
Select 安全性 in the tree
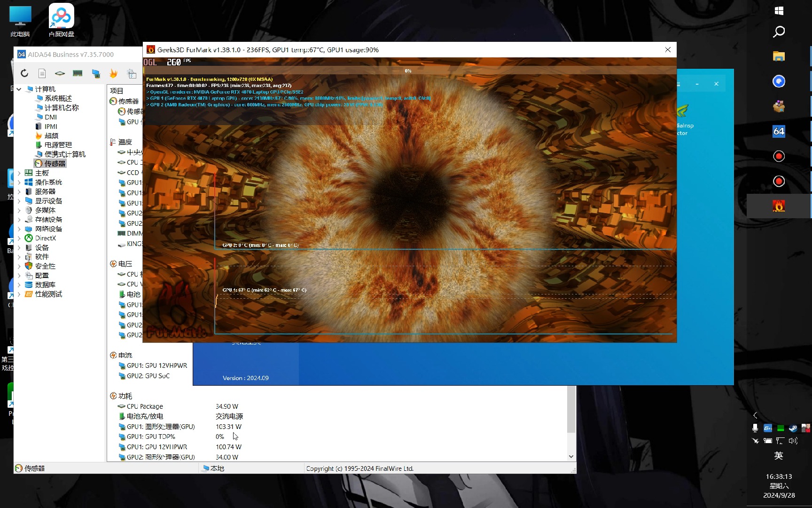45,266
